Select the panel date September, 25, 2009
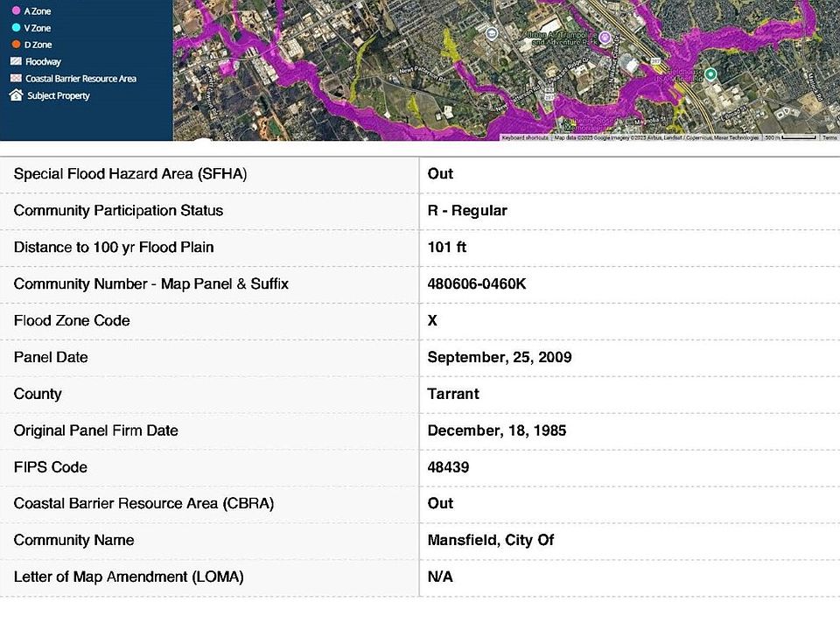 coord(500,358)
